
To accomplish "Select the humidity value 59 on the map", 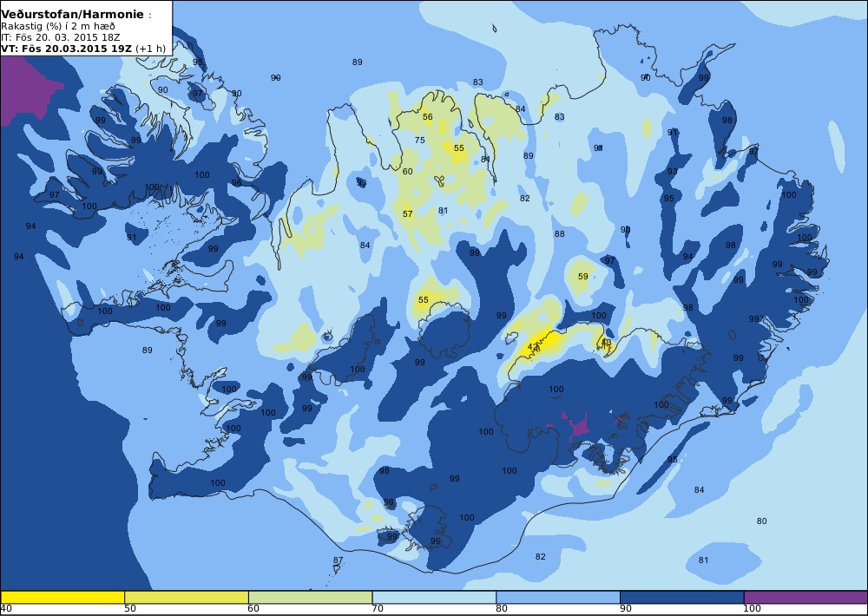I will (583, 276).
